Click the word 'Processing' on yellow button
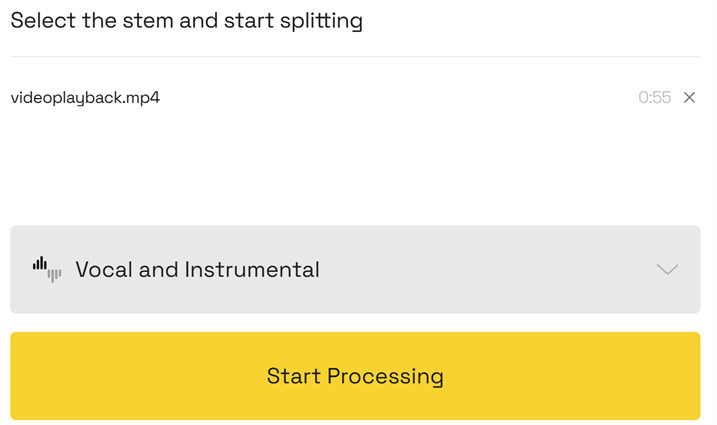 click(385, 377)
